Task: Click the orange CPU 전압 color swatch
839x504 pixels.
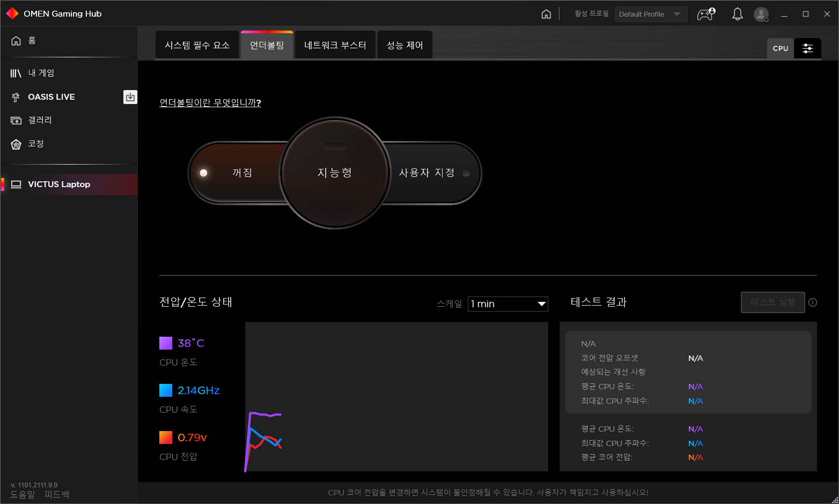Action: point(166,438)
